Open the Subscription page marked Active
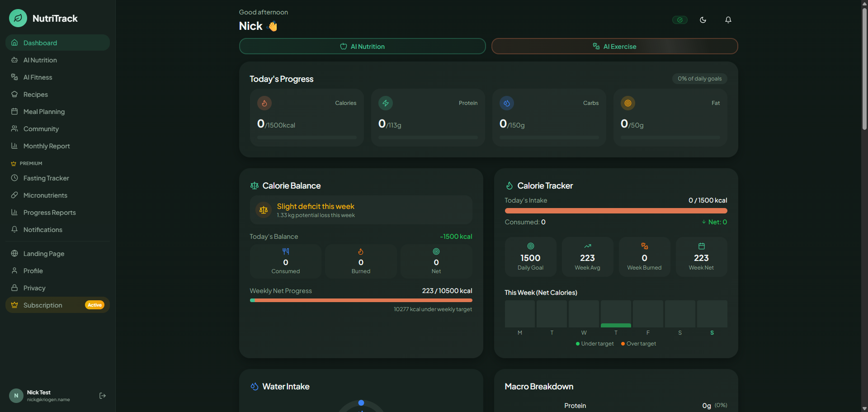Viewport: 868px width, 412px height. coord(43,305)
